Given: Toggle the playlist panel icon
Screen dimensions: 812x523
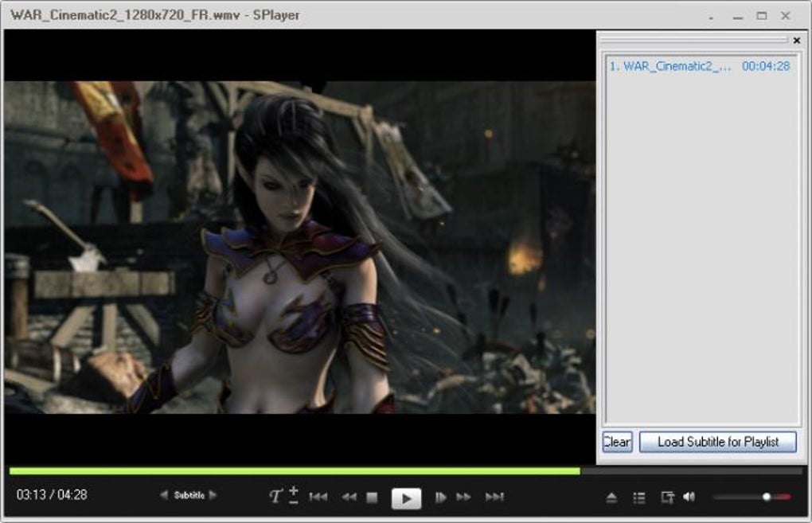Looking at the screenshot, I should coord(639,498).
